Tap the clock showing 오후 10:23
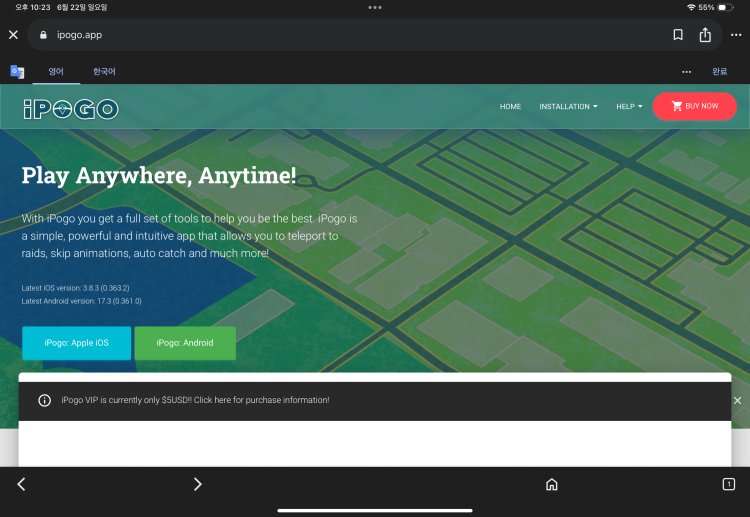Viewport: 750px width, 517px height. [x=33, y=7]
